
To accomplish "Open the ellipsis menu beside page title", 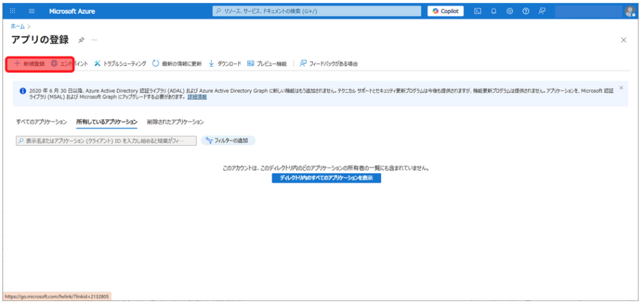I will 95,40.
